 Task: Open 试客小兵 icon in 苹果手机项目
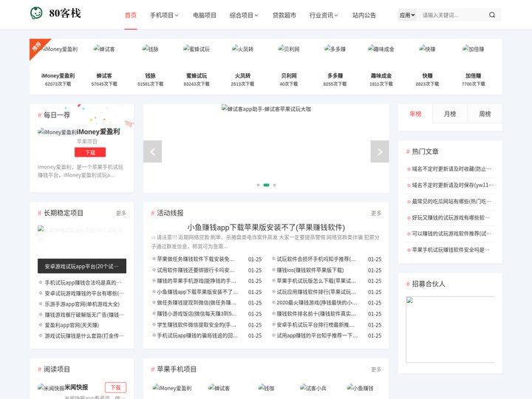click(313, 388)
